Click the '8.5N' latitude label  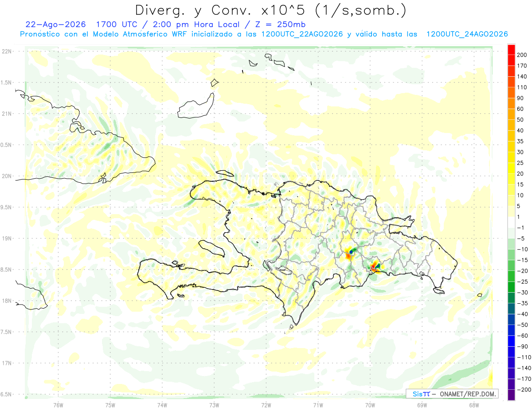[6, 270]
